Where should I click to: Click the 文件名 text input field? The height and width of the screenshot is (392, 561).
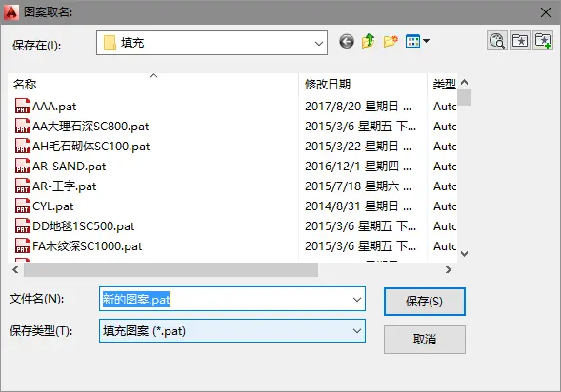coord(226,300)
